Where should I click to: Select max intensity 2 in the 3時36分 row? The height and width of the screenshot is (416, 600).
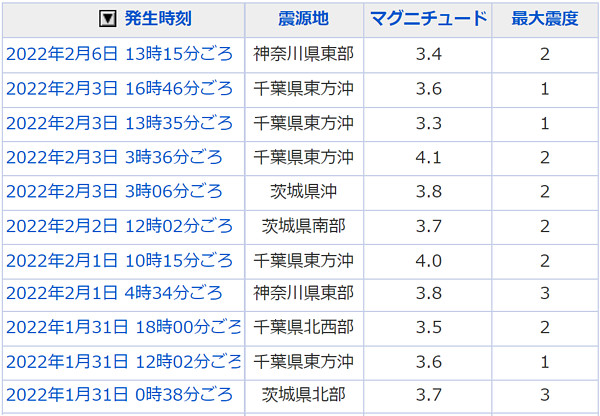[x=545, y=158]
